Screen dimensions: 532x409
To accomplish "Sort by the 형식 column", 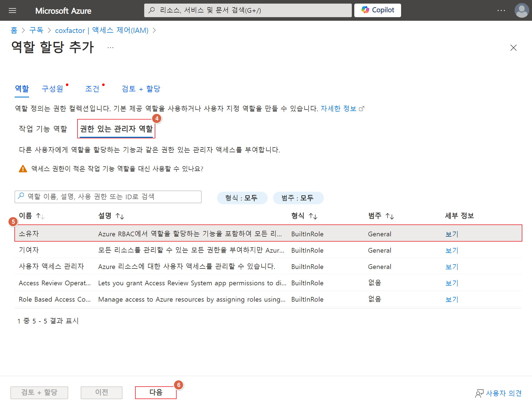I will point(304,216).
